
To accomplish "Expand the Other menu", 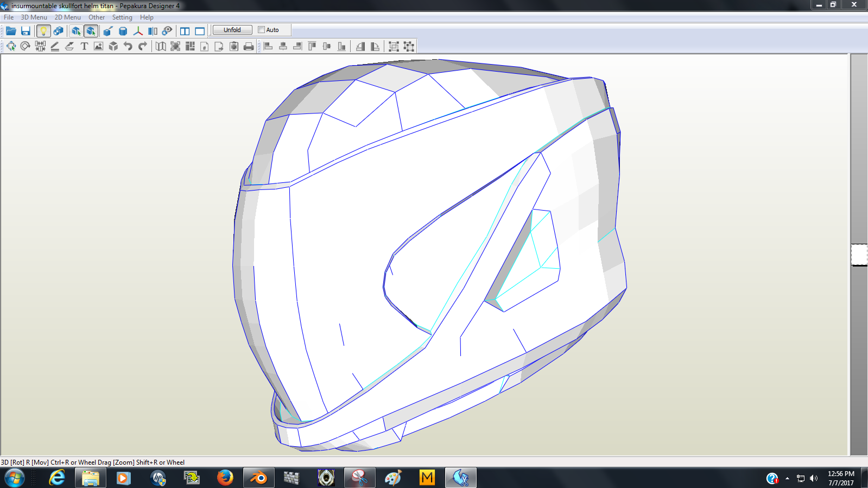I will tap(97, 17).
